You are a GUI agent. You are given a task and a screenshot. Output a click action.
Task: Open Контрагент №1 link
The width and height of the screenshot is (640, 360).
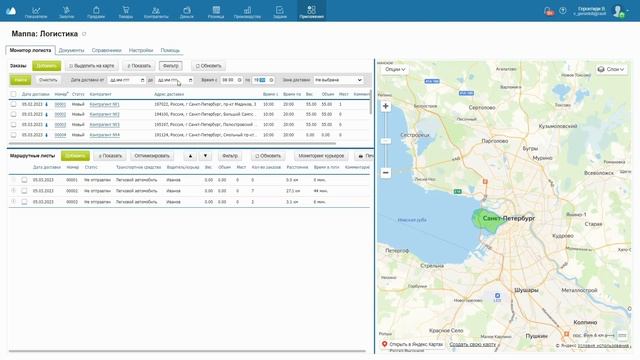pos(104,104)
